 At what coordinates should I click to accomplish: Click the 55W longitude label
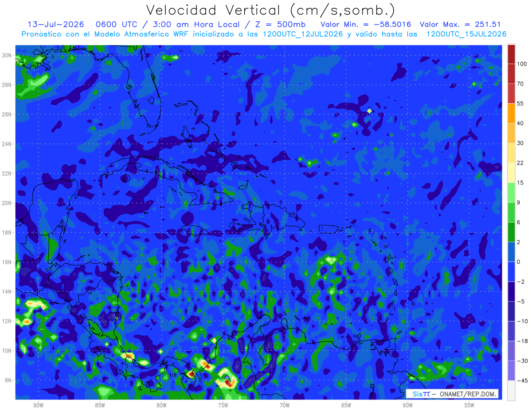pos(469,405)
